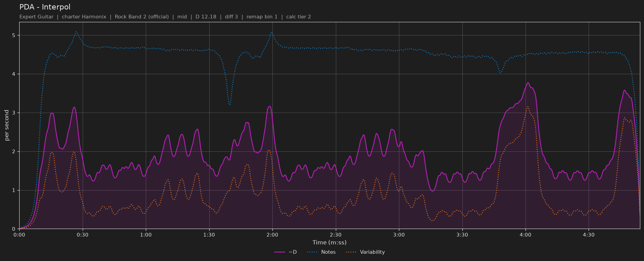This screenshot has height=261, width=644.
Task: Click the Notes curve dip near 1:40
Action: tap(230, 105)
